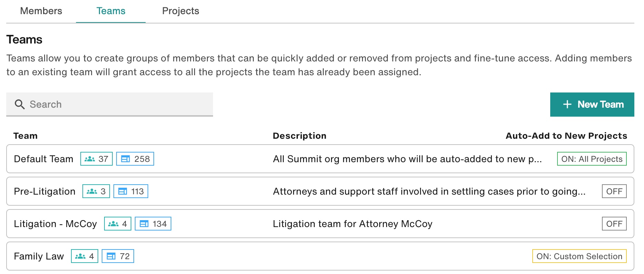Screen dimensions: 644x274
Task: View Litigation - McCoy members badge
Action: 118,224
